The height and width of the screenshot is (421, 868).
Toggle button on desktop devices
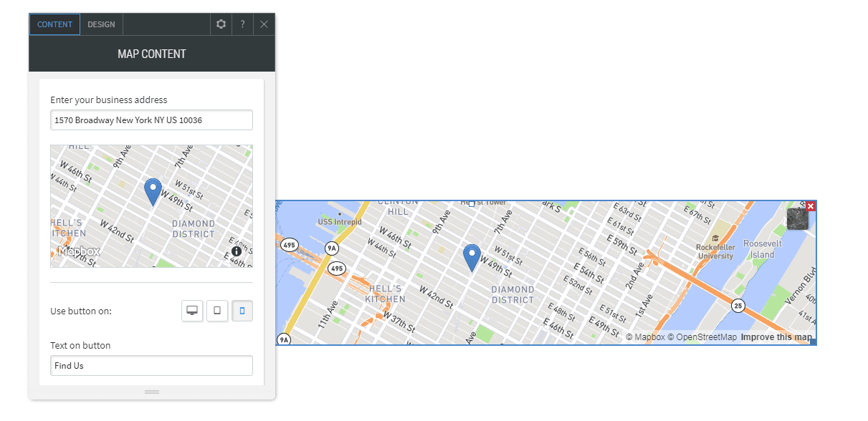pos(192,311)
